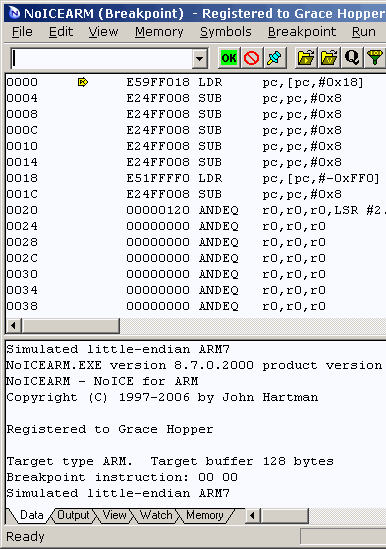This screenshot has height=549, width=386.
Task: Click the red cancel circle icon
Action: coord(251,58)
